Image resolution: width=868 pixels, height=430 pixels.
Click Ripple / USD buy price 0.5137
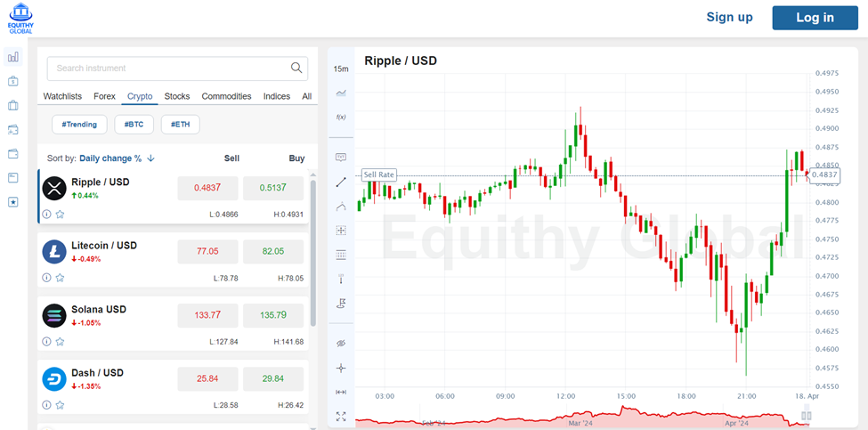[272, 188]
